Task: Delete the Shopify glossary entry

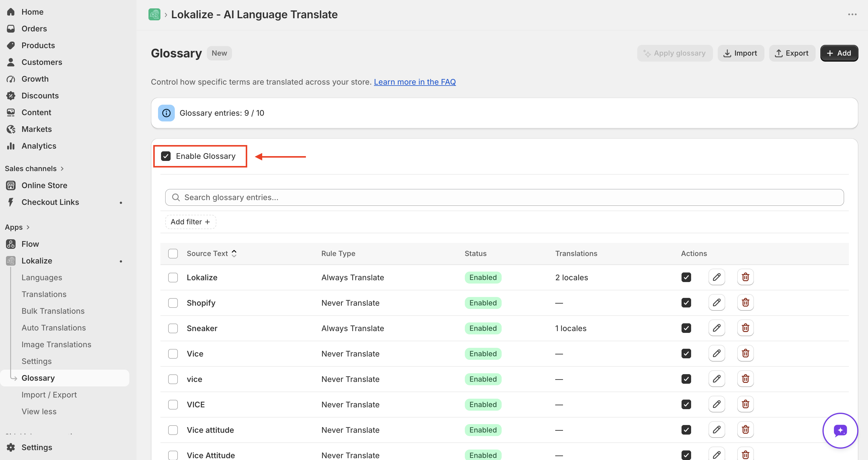Action: [x=745, y=303]
